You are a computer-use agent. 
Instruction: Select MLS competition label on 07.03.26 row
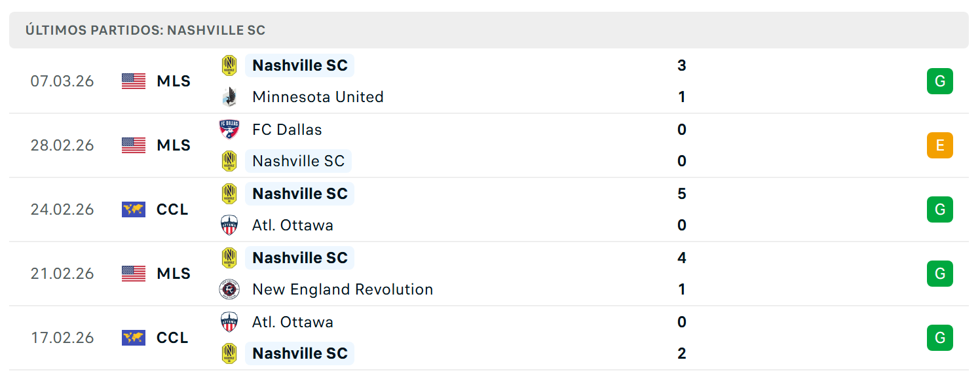[x=174, y=81]
